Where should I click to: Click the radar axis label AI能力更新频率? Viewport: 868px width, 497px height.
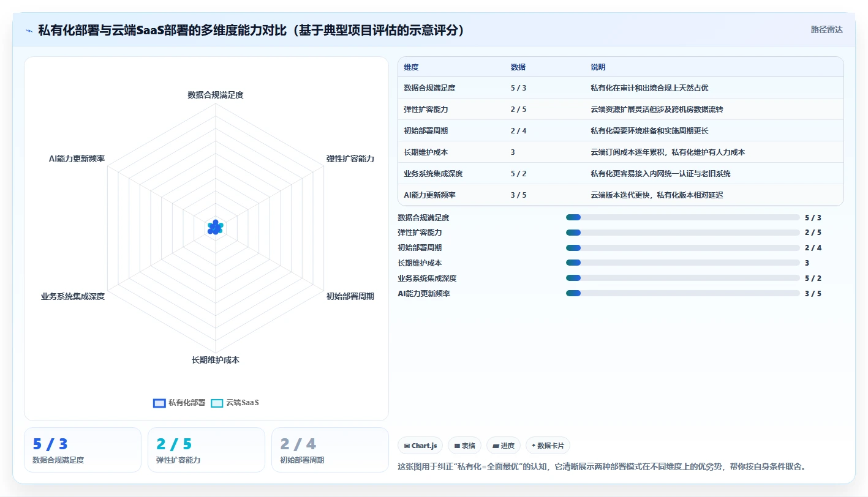pos(77,159)
